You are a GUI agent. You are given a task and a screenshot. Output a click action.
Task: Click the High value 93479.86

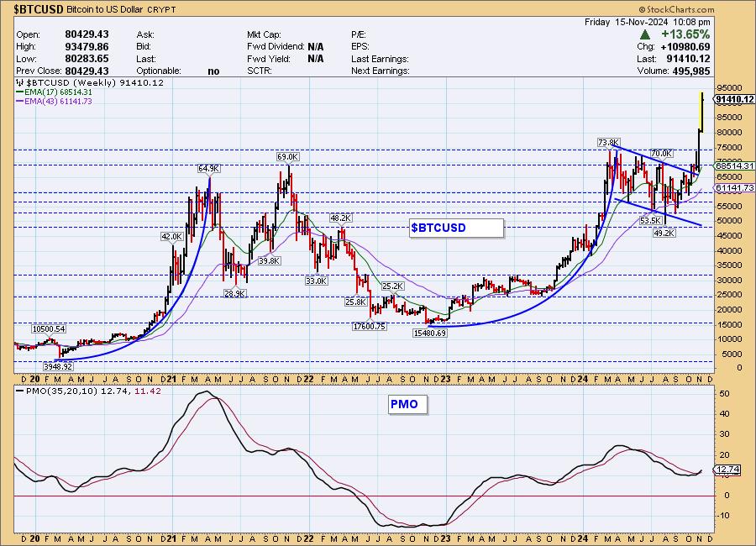pos(87,47)
